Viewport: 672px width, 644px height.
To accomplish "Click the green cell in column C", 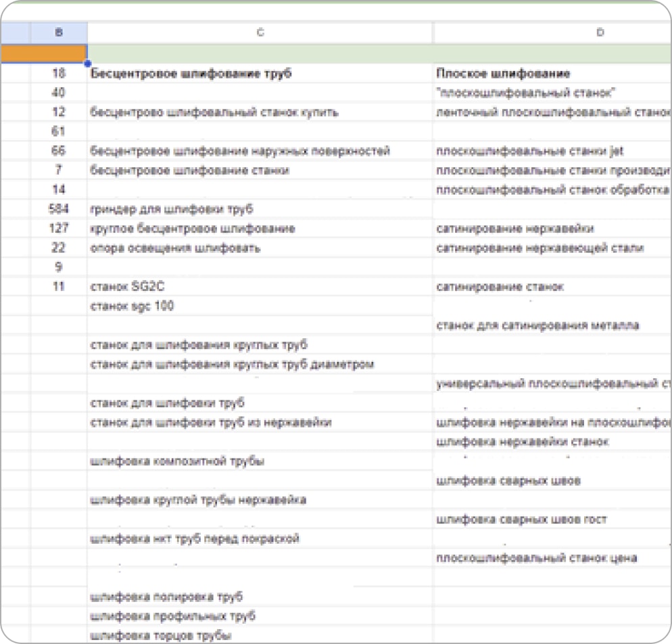I will tap(260, 53).
